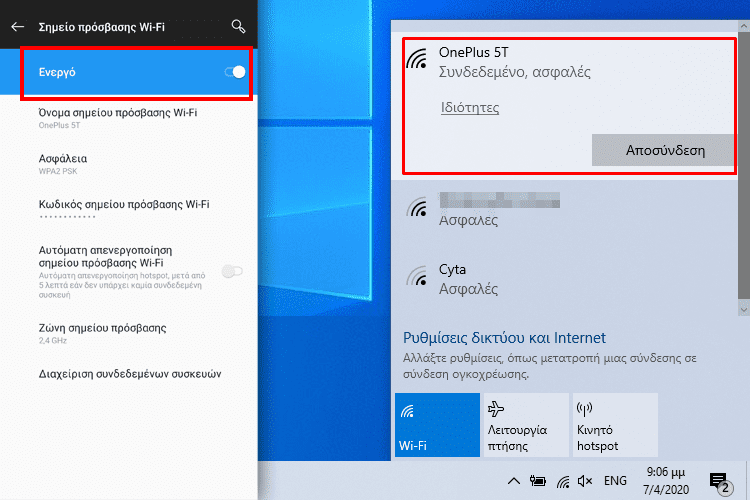750x500 pixels.
Task: Click the Wi-Fi icon in the system tray
Action: pyautogui.click(x=563, y=481)
